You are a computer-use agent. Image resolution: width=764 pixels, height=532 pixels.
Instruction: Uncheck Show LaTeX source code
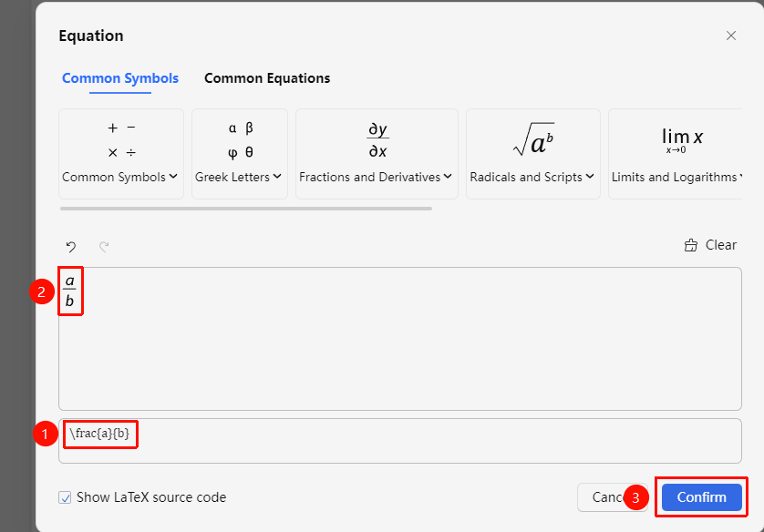click(65, 497)
